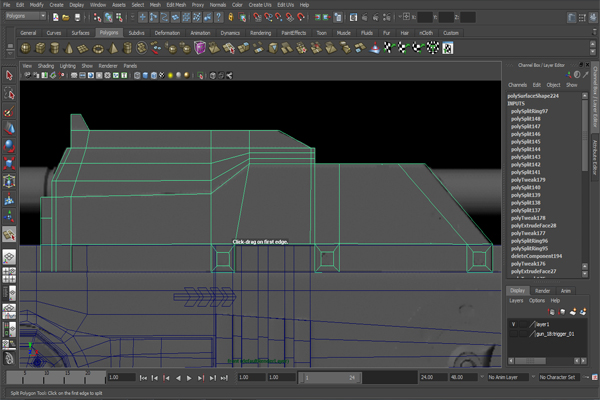Play animation forwards

point(189,378)
